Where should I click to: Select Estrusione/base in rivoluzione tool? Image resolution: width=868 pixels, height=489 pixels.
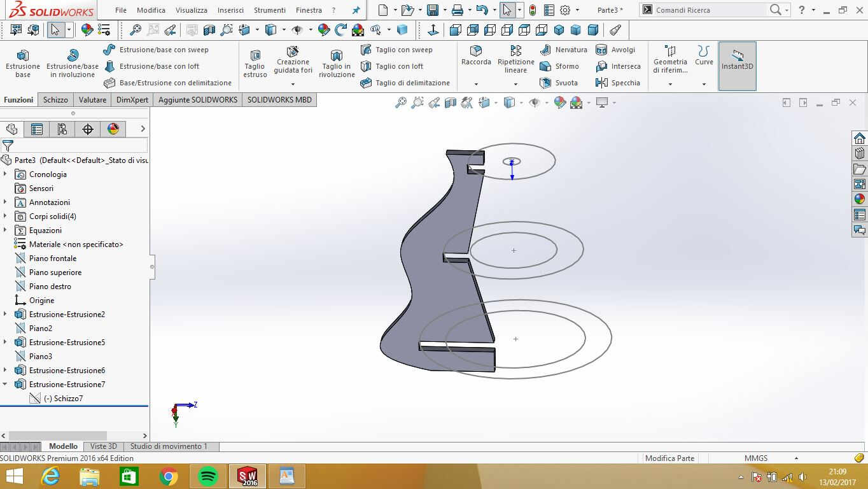(73, 64)
